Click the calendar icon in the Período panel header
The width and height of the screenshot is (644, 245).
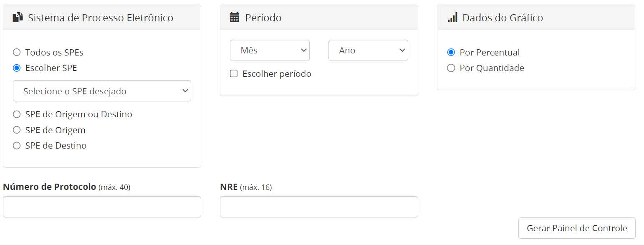click(x=234, y=17)
